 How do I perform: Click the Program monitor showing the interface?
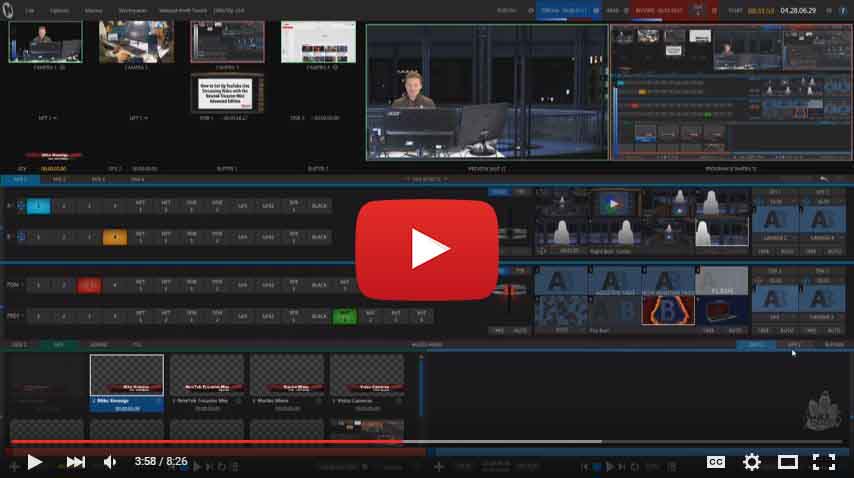731,92
